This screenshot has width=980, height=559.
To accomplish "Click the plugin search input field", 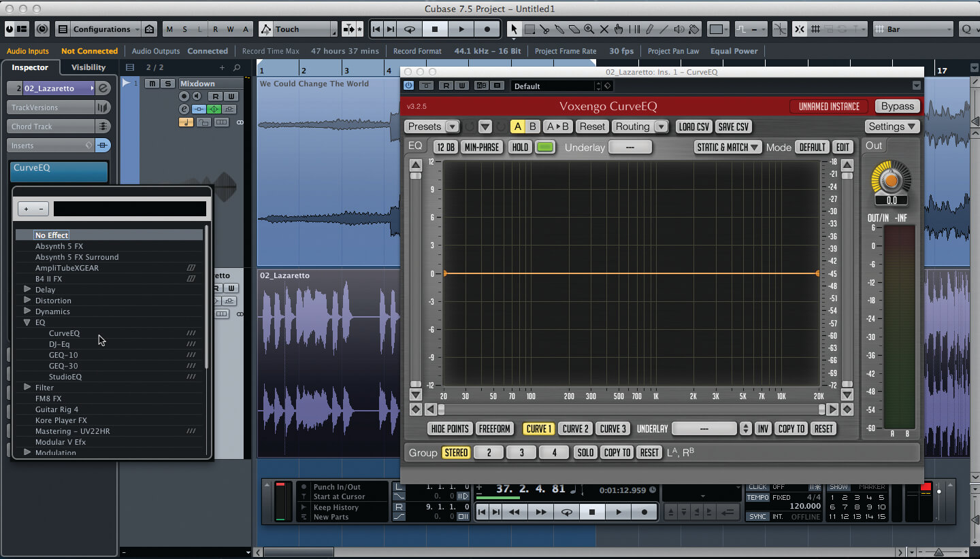I will [129, 209].
